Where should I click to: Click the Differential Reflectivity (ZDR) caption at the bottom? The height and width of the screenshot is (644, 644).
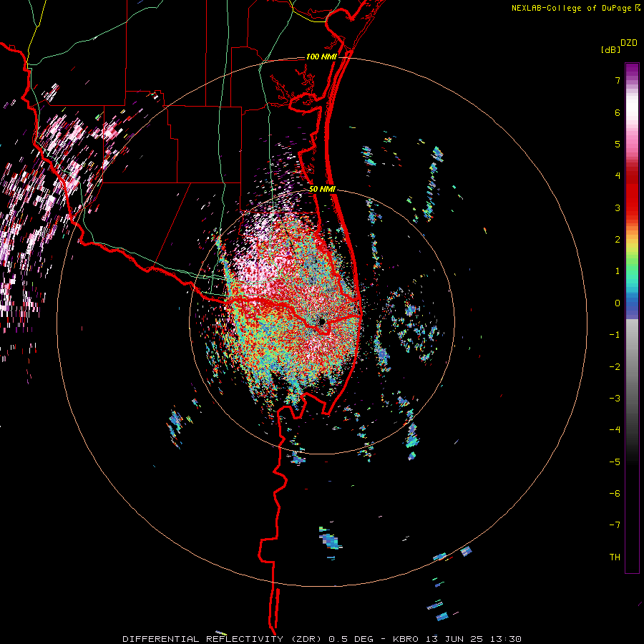(x=322, y=639)
